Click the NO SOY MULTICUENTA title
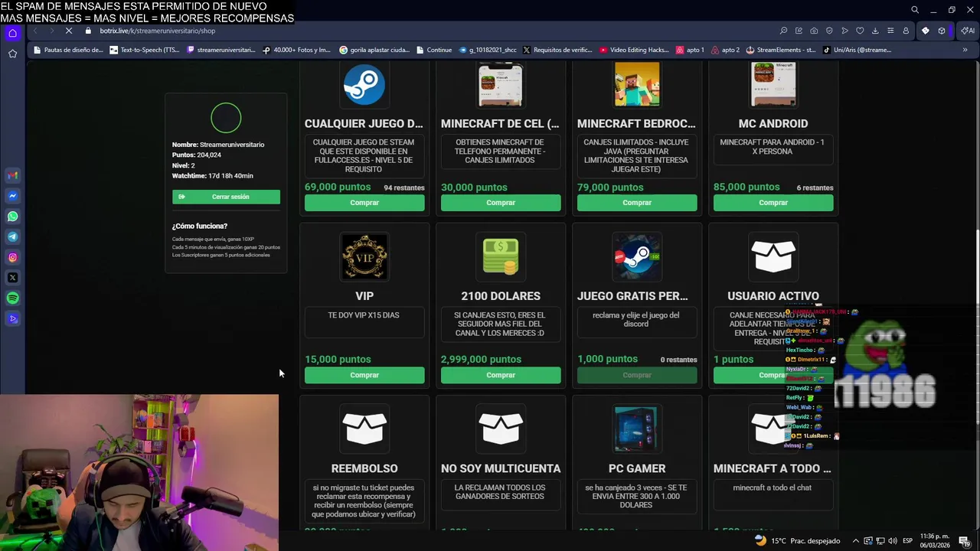980x551 pixels. (501, 468)
